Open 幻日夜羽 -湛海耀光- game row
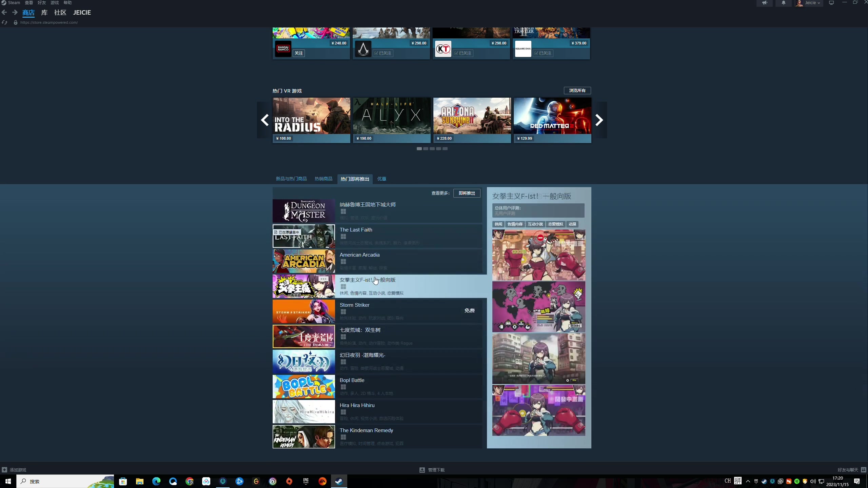Screen dimensions: 868x488 click(377, 362)
